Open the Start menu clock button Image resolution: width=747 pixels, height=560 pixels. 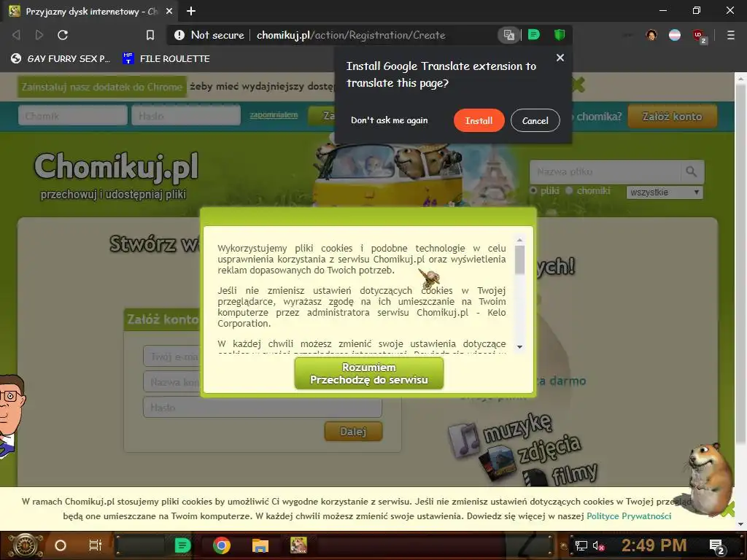tap(25, 545)
